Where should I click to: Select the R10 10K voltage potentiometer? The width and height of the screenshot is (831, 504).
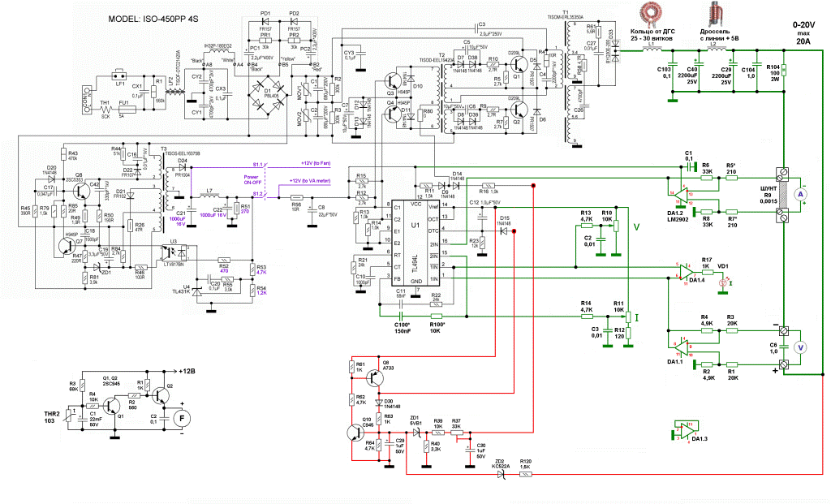click(x=616, y=226)
